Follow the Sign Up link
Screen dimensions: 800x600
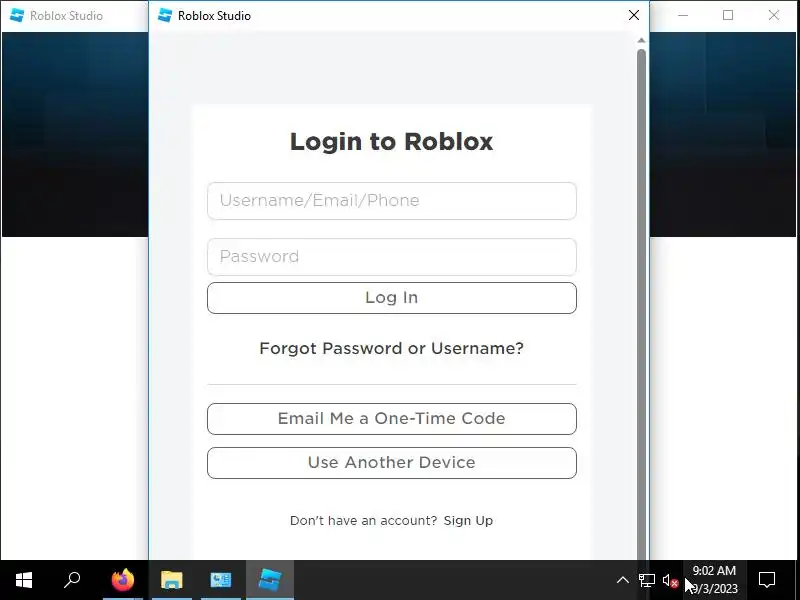[468, 520]
